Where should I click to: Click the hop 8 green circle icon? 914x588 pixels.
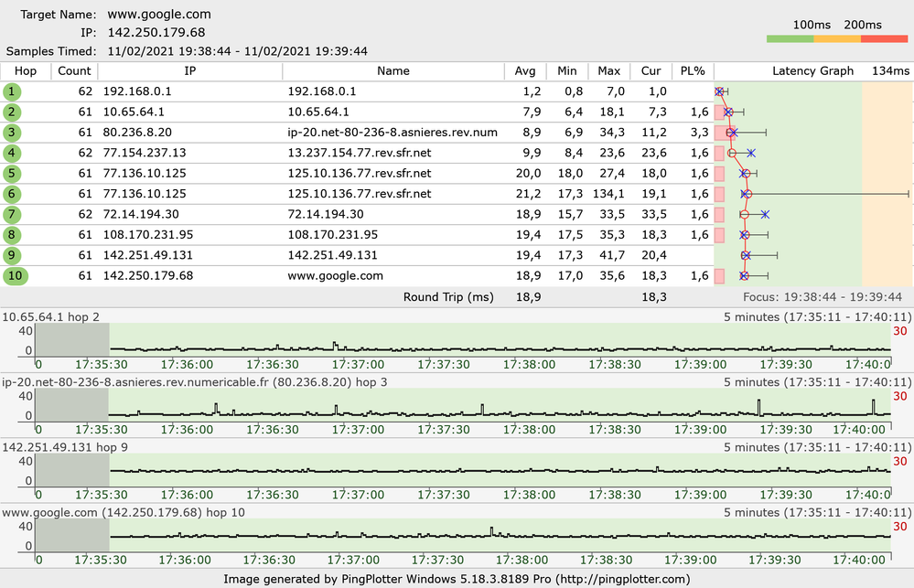pyautogui.click(x=12, y=235)
